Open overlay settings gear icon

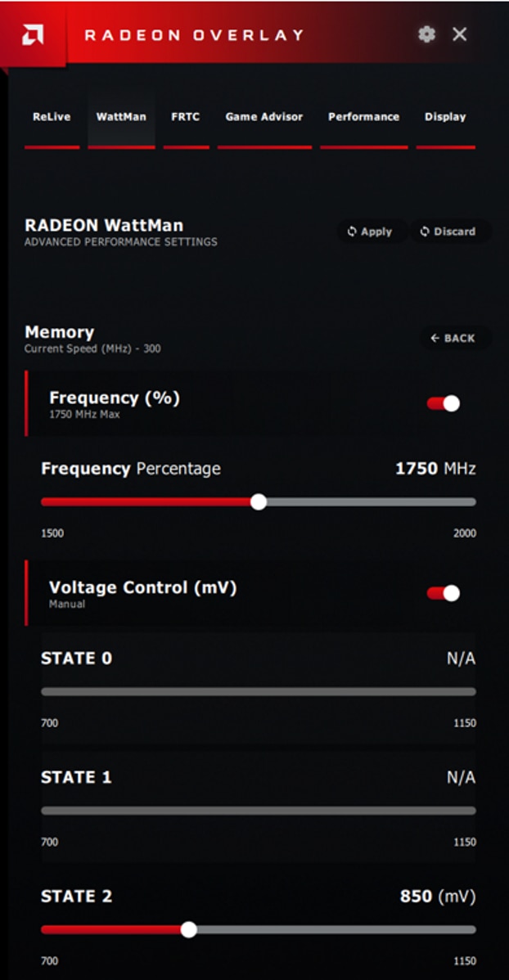pos(426,34)
